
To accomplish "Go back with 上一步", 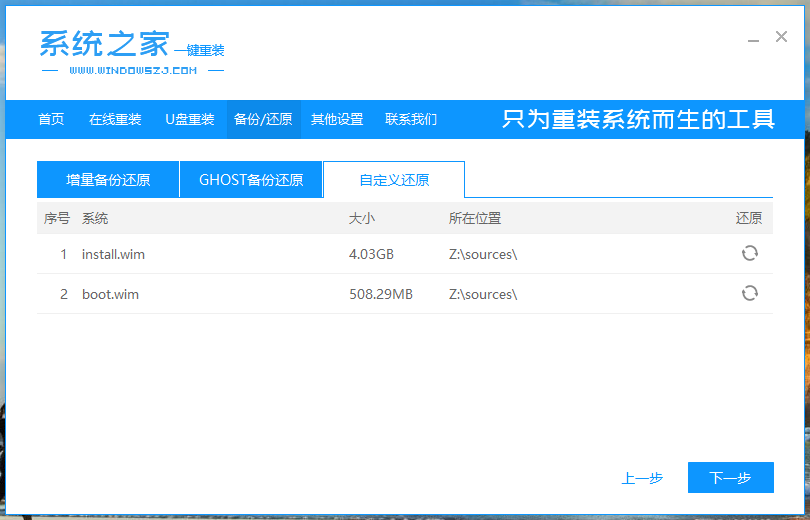I will pos(642,478).
